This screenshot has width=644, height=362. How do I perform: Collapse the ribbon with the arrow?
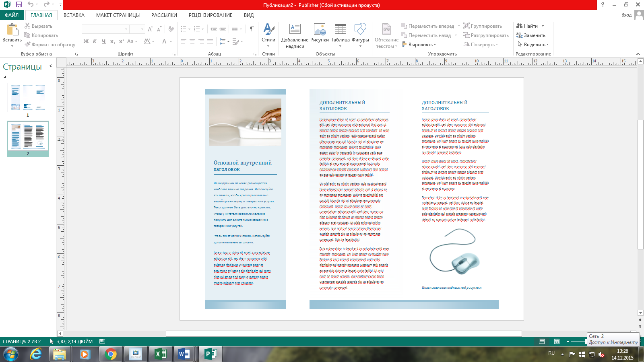point(638,54)
